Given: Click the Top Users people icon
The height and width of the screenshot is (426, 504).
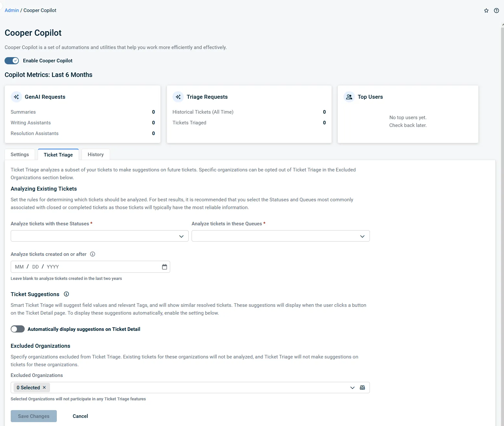Looking at the screenshot, I should [349, 97].
